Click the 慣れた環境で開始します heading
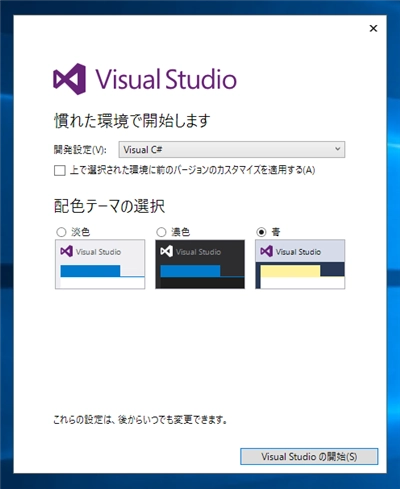Image resolution: width=400 pixels, height=489 pixels. 132,121
